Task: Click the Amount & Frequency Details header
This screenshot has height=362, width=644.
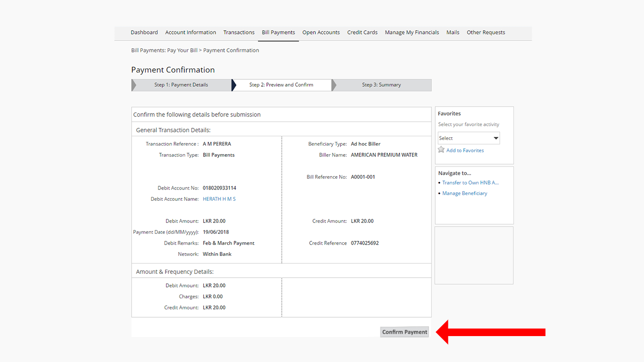Action: coord(175,272)
